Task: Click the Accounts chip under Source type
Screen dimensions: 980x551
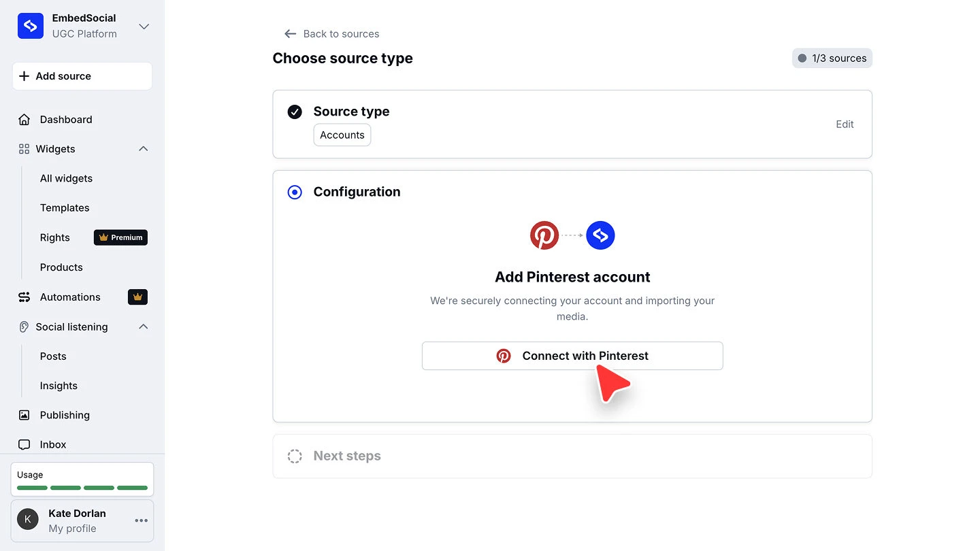Action: (342, 135)
